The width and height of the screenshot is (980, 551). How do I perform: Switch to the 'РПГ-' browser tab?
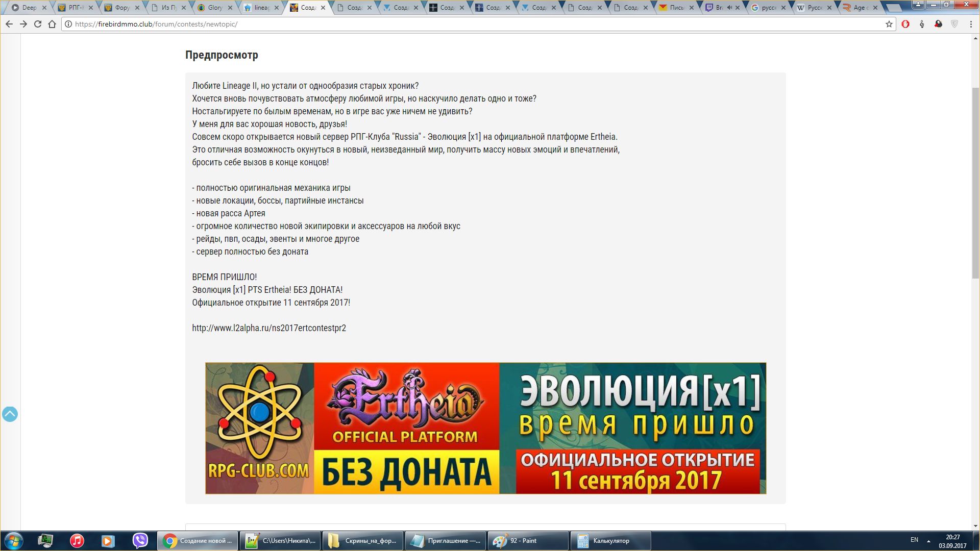tap(76, 8)
